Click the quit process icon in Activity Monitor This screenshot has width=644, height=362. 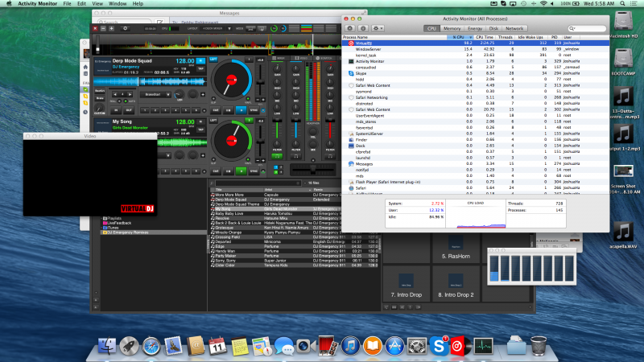(x=351, y=28)
